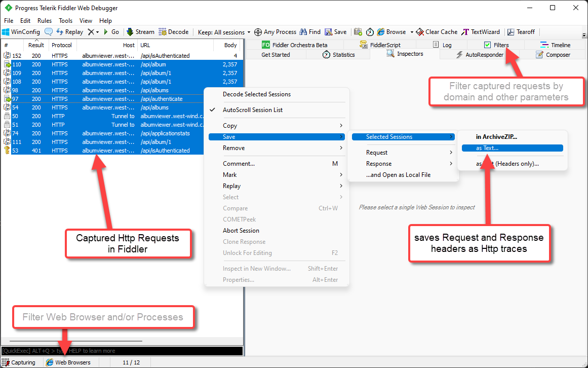
Task: Click lock icon of session 50 tunnel
Action: (x=7, y=116)
